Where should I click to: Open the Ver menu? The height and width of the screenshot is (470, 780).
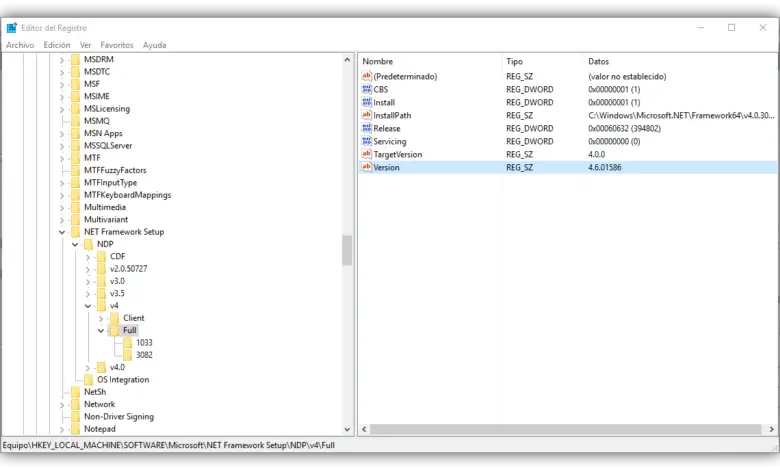coord(86,45)
